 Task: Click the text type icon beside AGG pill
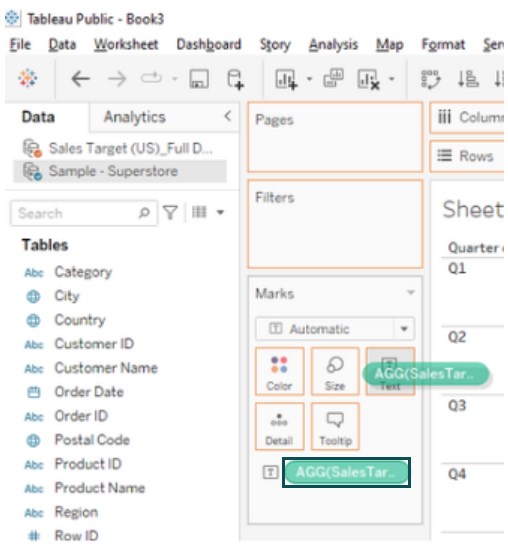[270, 472]
